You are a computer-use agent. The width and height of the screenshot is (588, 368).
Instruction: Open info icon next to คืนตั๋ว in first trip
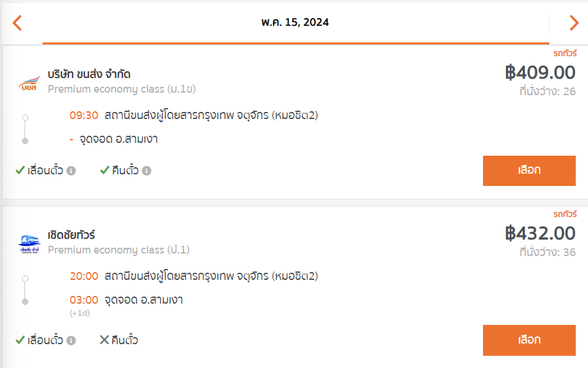point(147,171)
